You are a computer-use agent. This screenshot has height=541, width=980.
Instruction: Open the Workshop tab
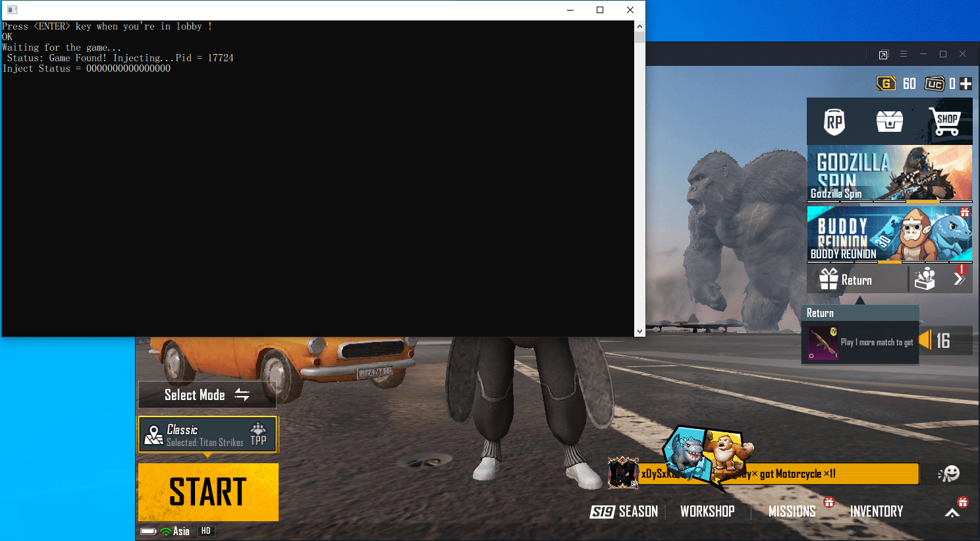(x=707, y=511)
